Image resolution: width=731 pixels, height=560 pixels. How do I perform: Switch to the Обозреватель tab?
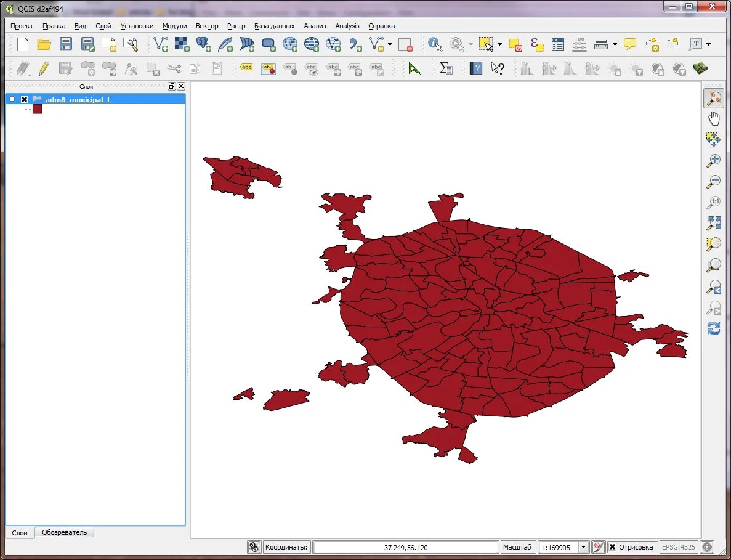(x=64, y=532)
